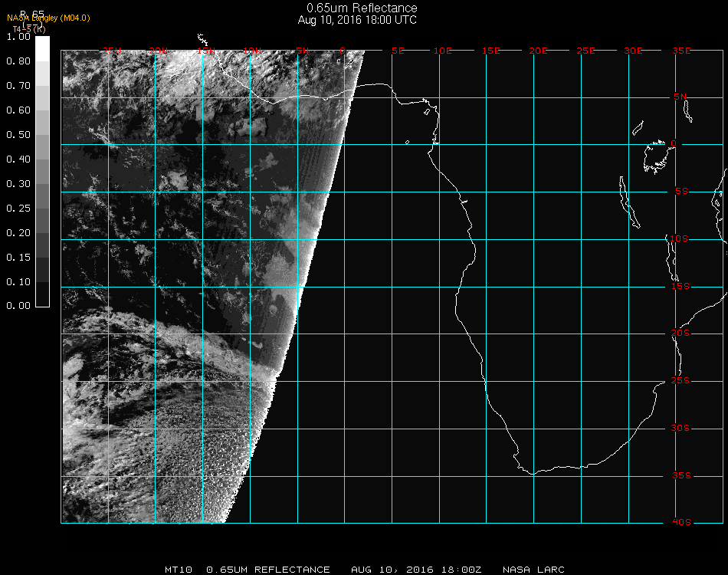Click the 10W longitude label
Viewport: 728px width, 575px height.
click(252, 51)
